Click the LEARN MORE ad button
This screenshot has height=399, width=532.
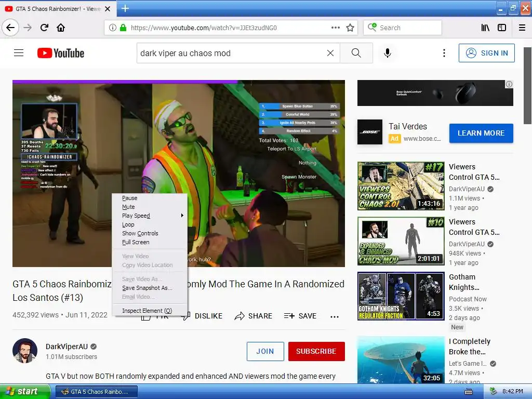[x=481, y=133]
